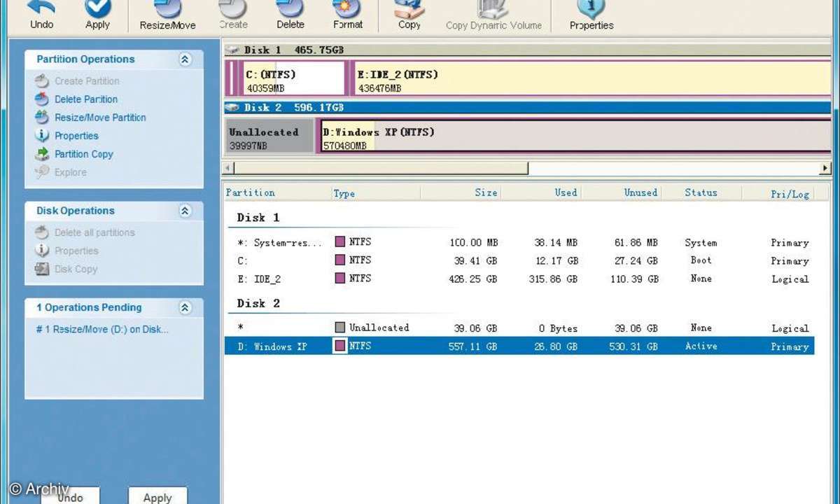Click the disk map horizontal scrollbar thumb
Screen dimensions: 840x504
[381, 168]
